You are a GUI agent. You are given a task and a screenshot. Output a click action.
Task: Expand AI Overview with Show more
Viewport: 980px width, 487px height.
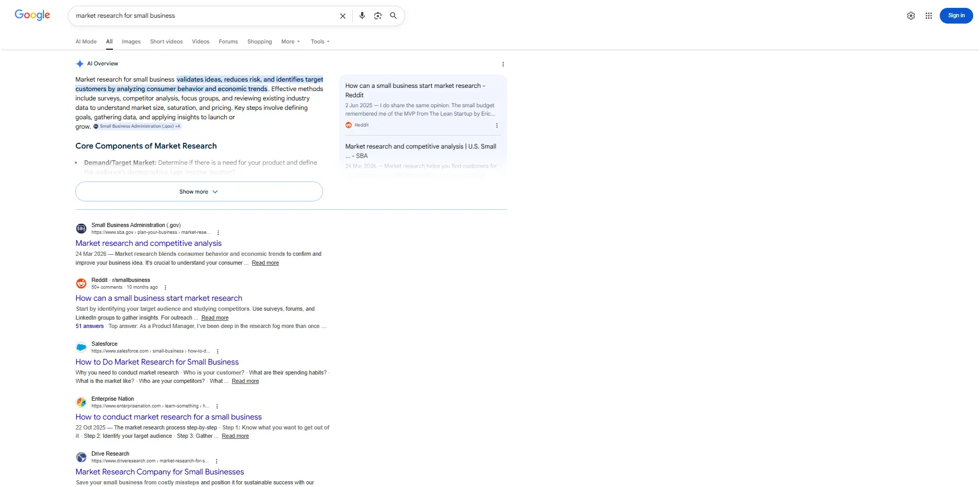tap(199, 191)
